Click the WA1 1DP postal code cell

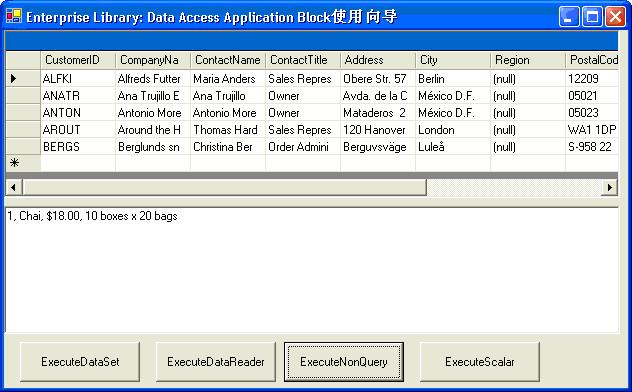(x=592, y=129)
